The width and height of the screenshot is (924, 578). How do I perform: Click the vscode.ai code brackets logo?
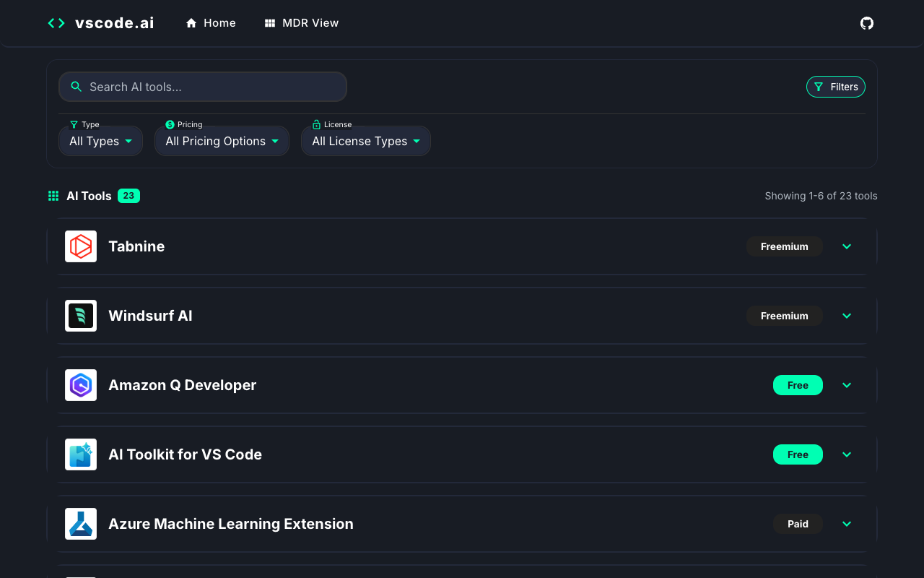point(56,23)
